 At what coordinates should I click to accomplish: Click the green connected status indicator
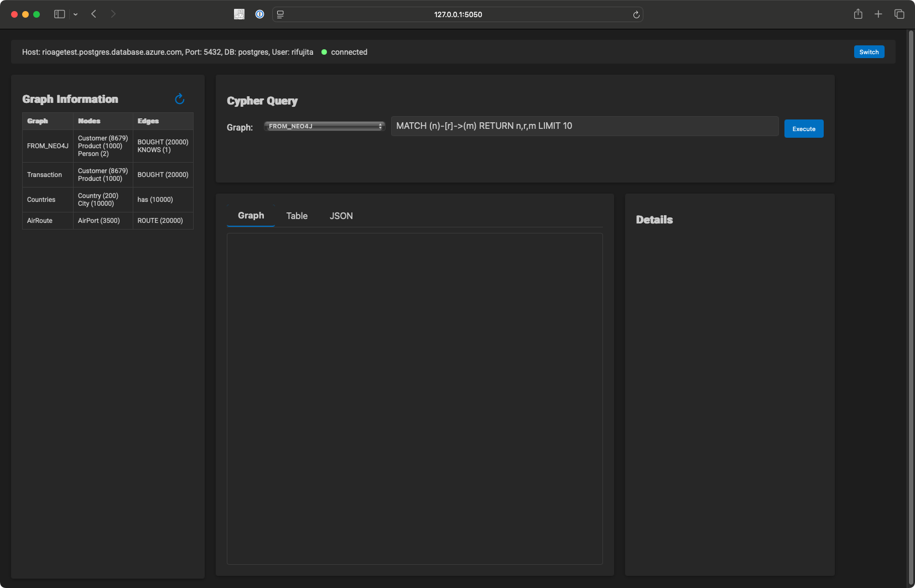click(x=324, y=52)
